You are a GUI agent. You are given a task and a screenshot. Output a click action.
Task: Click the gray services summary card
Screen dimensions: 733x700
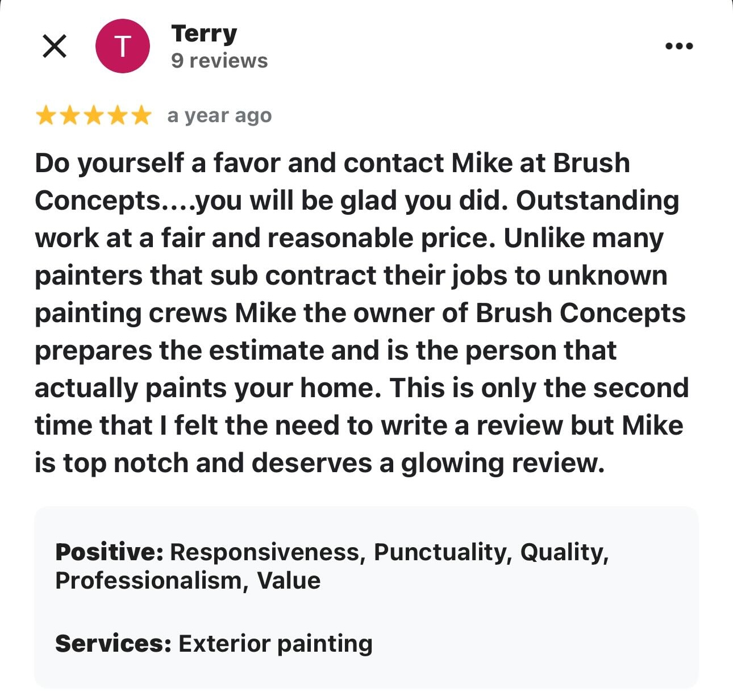pyautogui.click(x=367, y=597)
